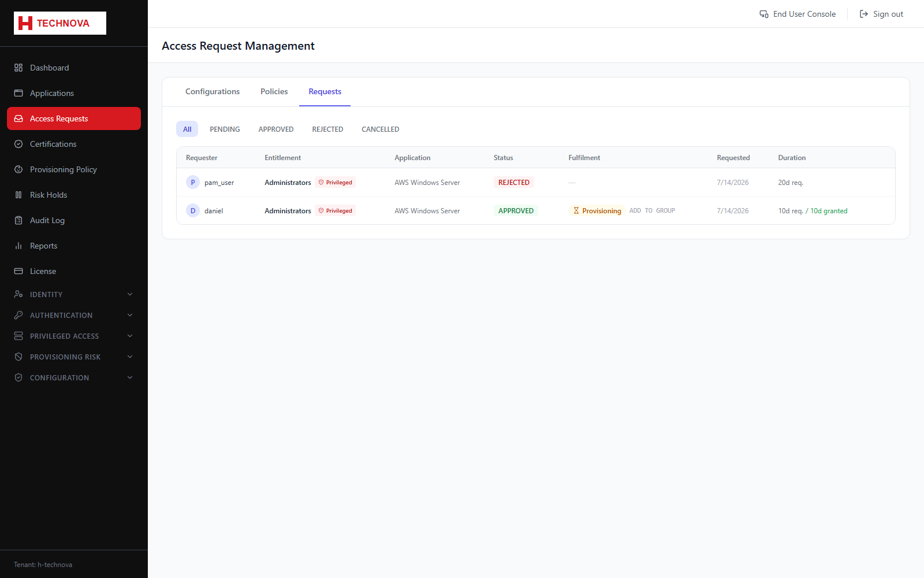The image size is (924, 578).
Task: Click the Configuration shield-check icon
Action: 18,377
